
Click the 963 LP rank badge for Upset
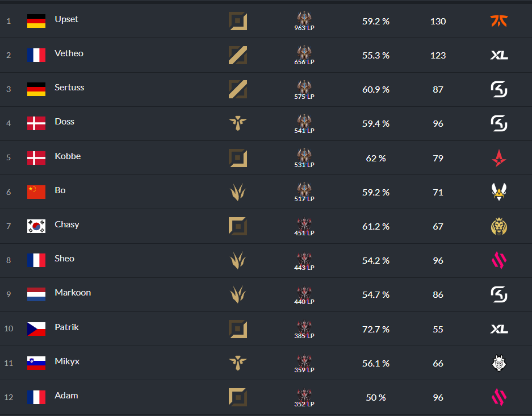(x=304, y=22)
